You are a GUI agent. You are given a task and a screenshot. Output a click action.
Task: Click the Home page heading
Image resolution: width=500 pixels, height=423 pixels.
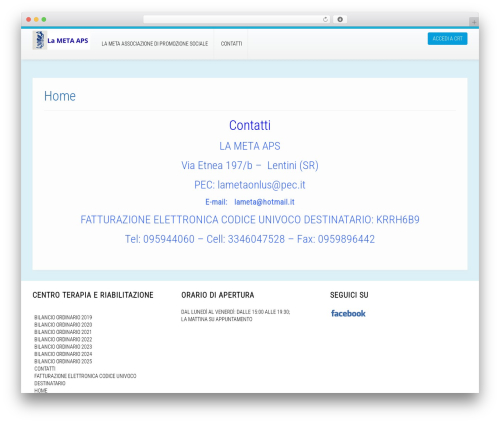60,96
